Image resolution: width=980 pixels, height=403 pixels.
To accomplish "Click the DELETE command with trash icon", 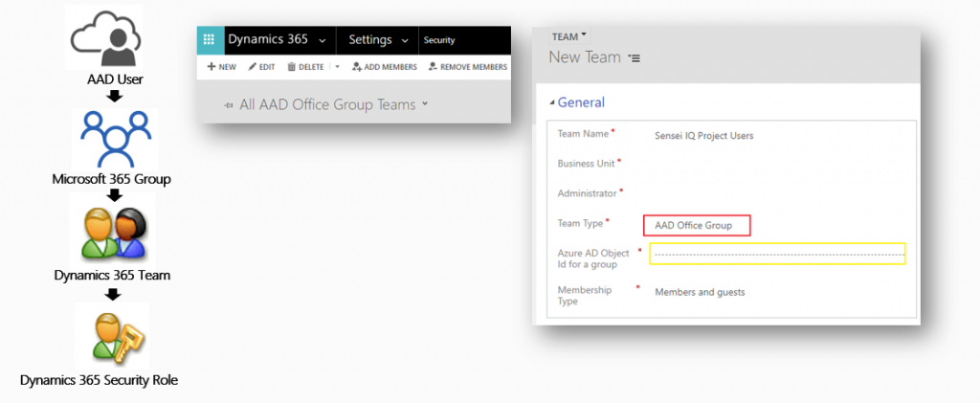I will click(x=305, y=67).
